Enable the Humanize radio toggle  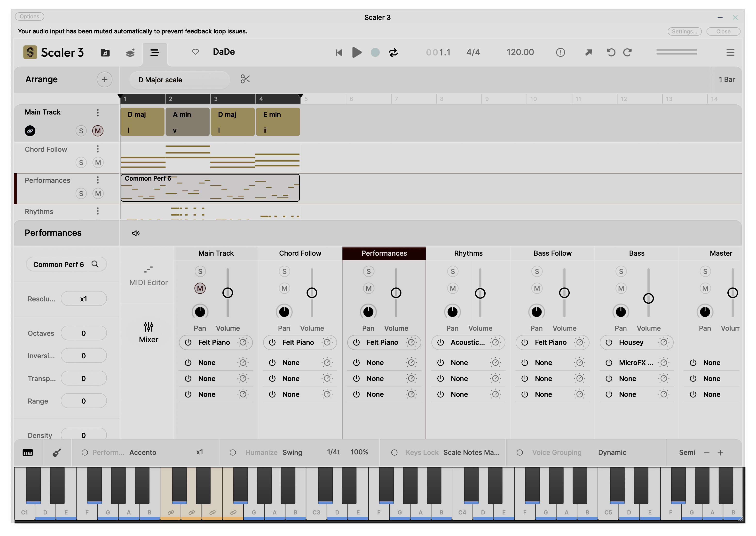(233, 452)
